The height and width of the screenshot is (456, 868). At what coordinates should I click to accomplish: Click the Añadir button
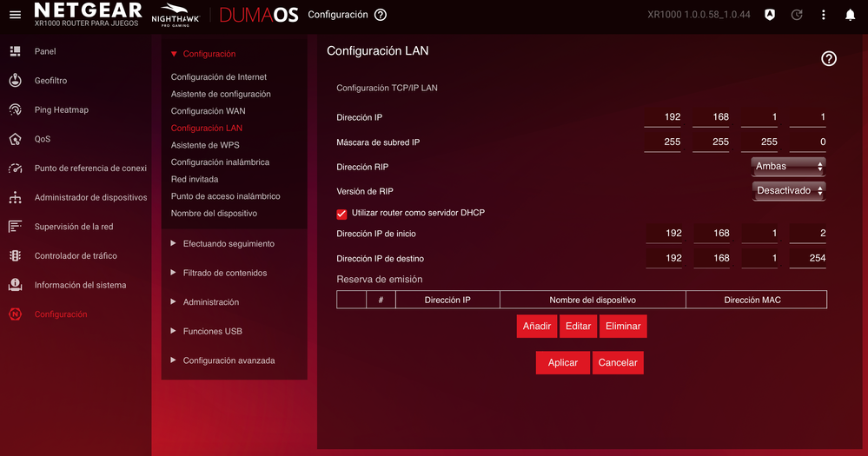(537, 326)
